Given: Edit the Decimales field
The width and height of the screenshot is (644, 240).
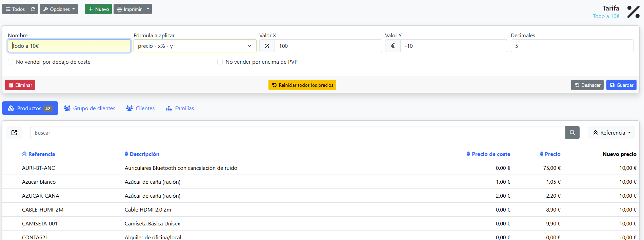Looking at the screenshot, I should coord(572,46).
